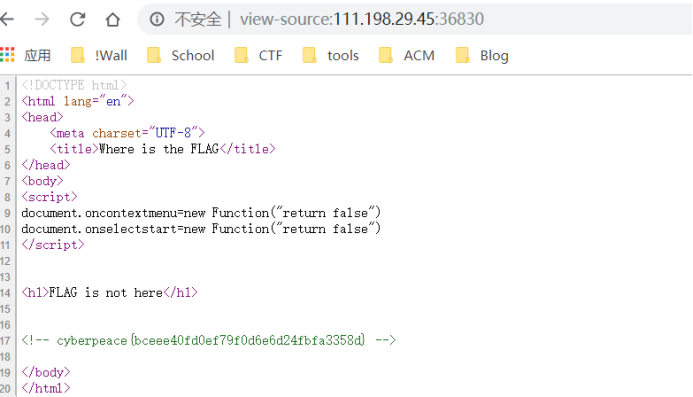Image resolution: width=693 pixels, height=397 pixels.
Task: Open the School bookmark folder
Action: coord(180,55)
